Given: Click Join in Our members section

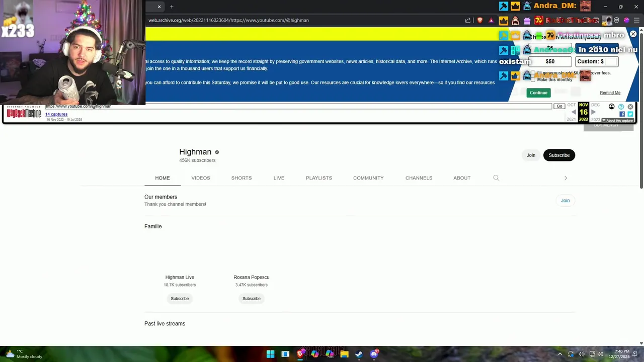Looking at the screenshot, I should click(x=566, y=201).
